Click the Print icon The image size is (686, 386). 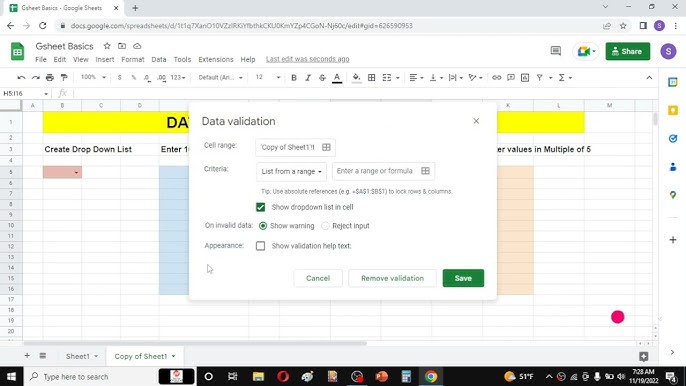click(x=50, y=77)
